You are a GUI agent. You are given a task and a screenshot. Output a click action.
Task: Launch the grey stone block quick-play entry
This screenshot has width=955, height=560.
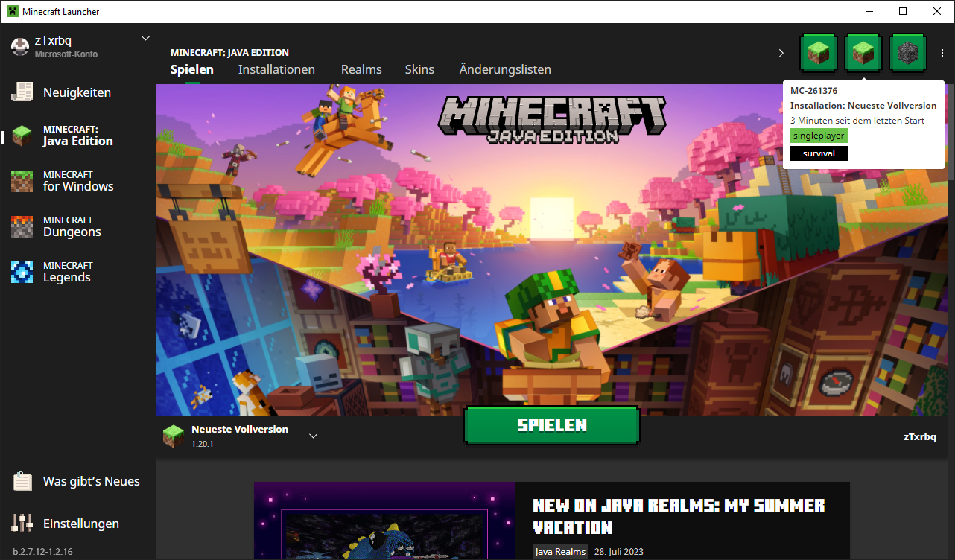point(908,52)
